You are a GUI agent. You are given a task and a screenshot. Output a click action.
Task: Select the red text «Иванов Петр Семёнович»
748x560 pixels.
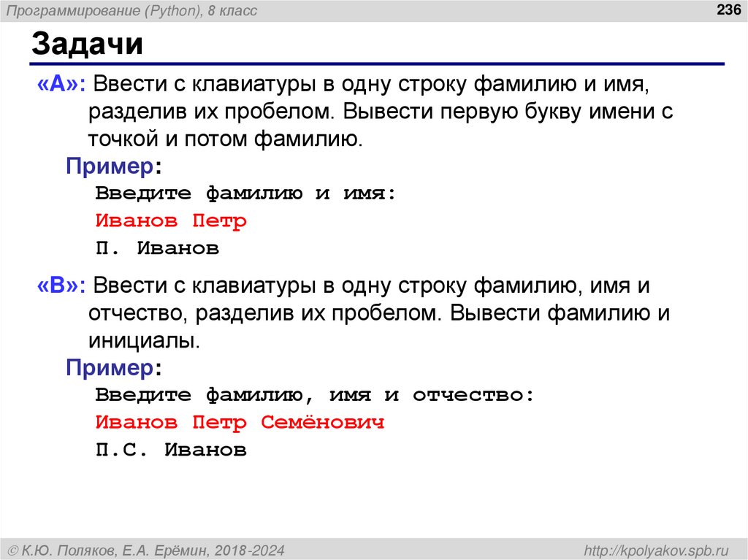point(239,422)
